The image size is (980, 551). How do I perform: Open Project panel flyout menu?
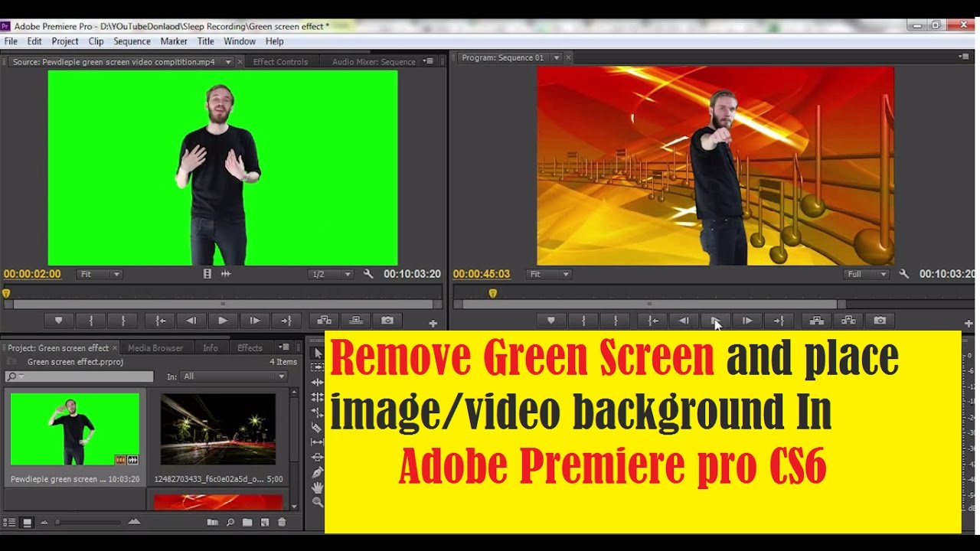284,347
